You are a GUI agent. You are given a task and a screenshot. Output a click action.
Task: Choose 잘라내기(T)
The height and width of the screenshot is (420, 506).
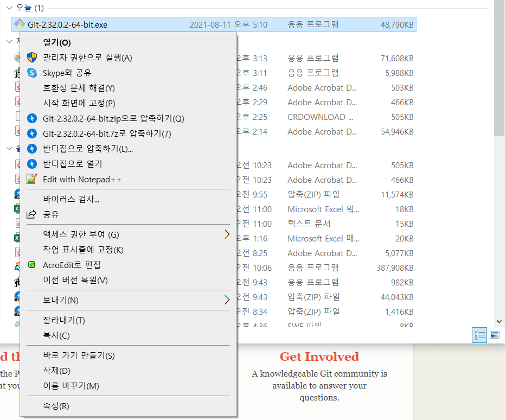coord(128,320)
